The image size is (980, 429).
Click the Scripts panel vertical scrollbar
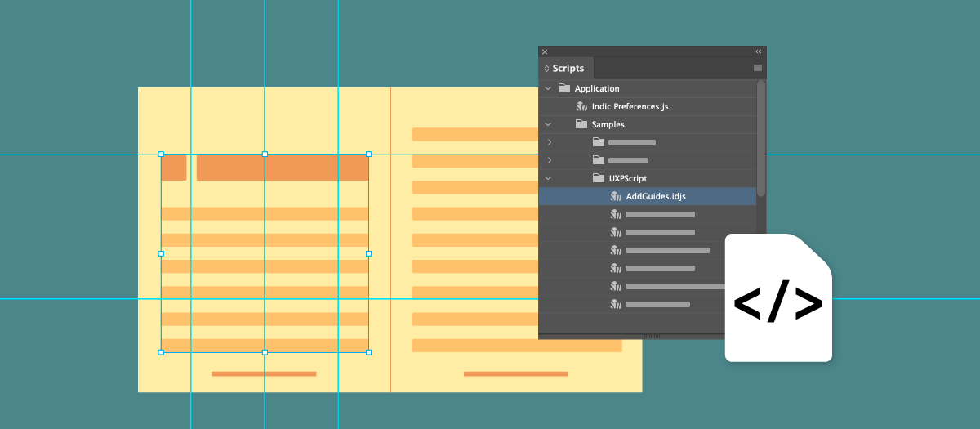[761, 137]
